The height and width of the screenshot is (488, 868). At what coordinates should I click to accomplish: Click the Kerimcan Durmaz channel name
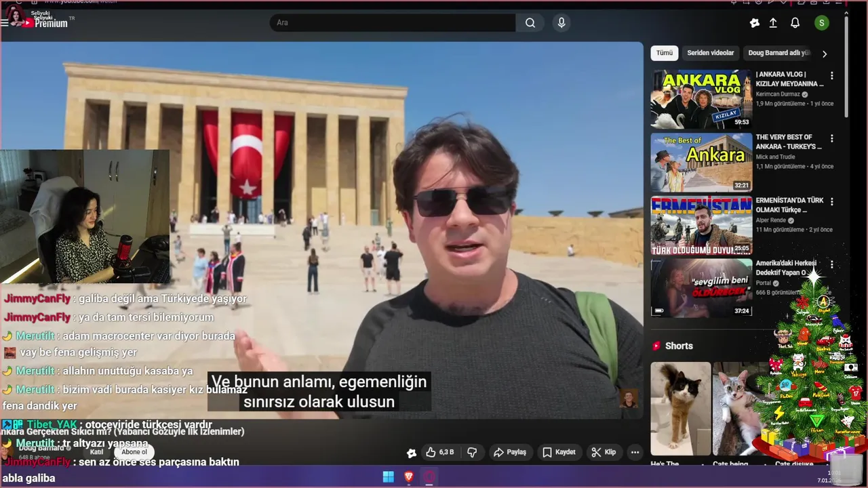[778, 94]
